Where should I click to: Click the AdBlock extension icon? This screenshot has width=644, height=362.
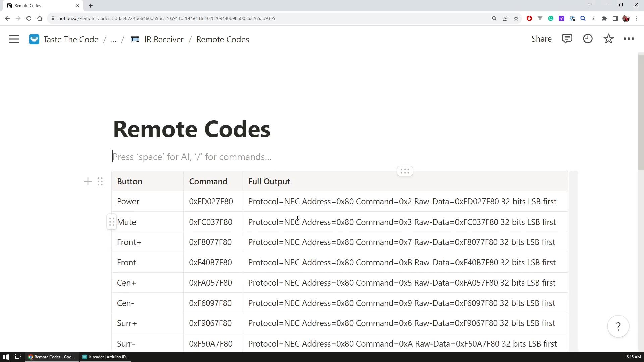pos(529,18)
